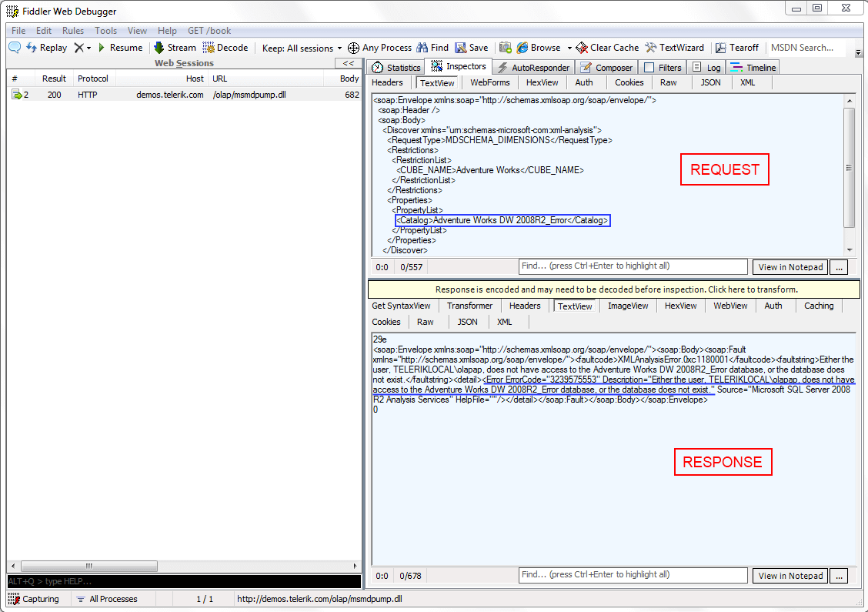Viewport: 868px width, 612px height.
Task: Select session 2 in Web Sessions list
Action: [x=115, y=94]
